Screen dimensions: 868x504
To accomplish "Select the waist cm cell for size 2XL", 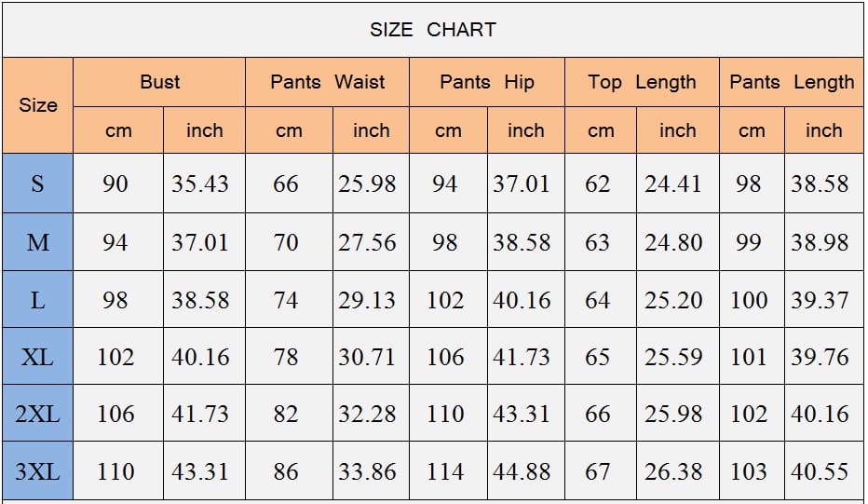I will coord(289,414).
